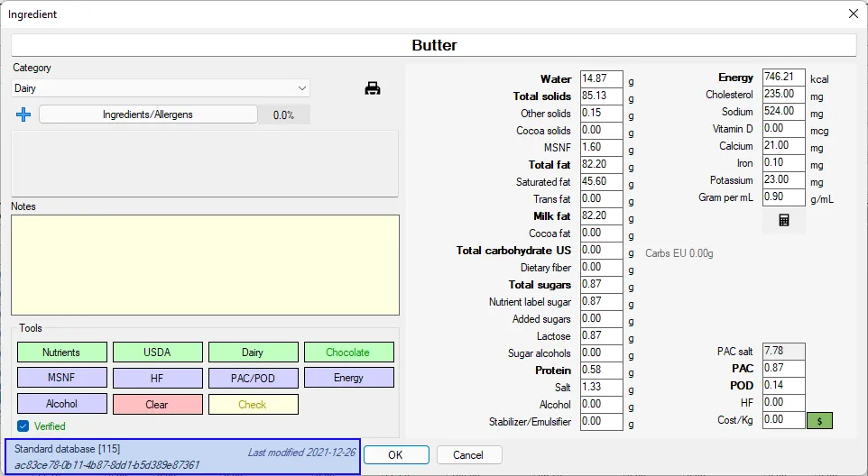Screen dimensions: 868x476
Task: Click the Vitamin D field
Action: 783,129
